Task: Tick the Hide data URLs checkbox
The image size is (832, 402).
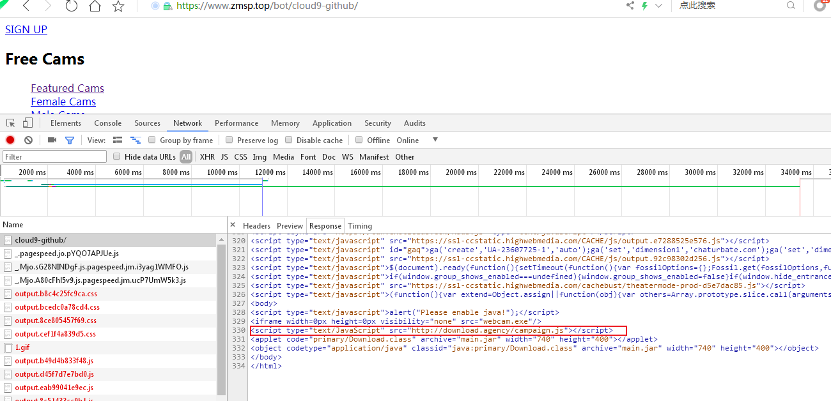Action: (x=117, y=157)
